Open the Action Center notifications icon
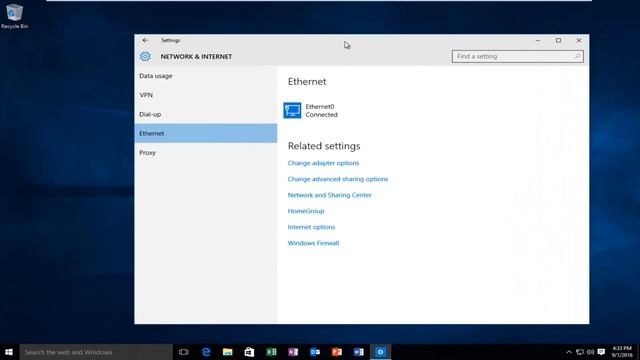The width and height of the screenshot is (640, 360). coord(601,352)
